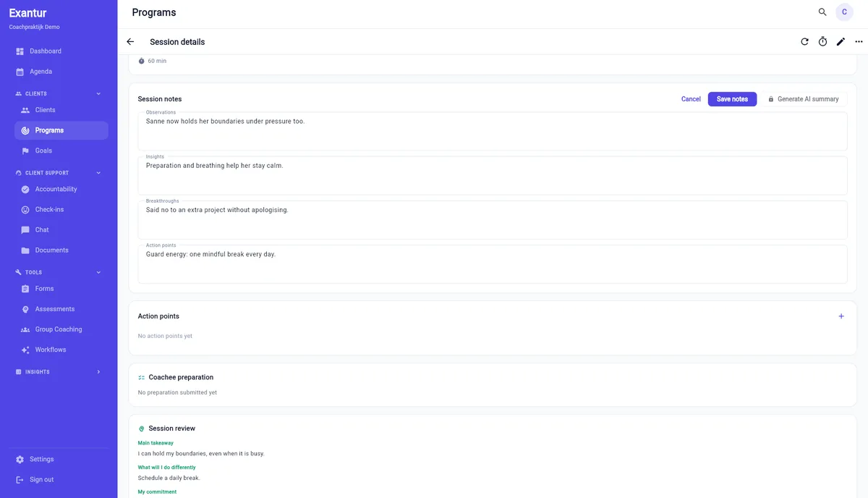Click the Sign out label
The width and height of the screenshot is (868, 498).
[x=42, y=480]
